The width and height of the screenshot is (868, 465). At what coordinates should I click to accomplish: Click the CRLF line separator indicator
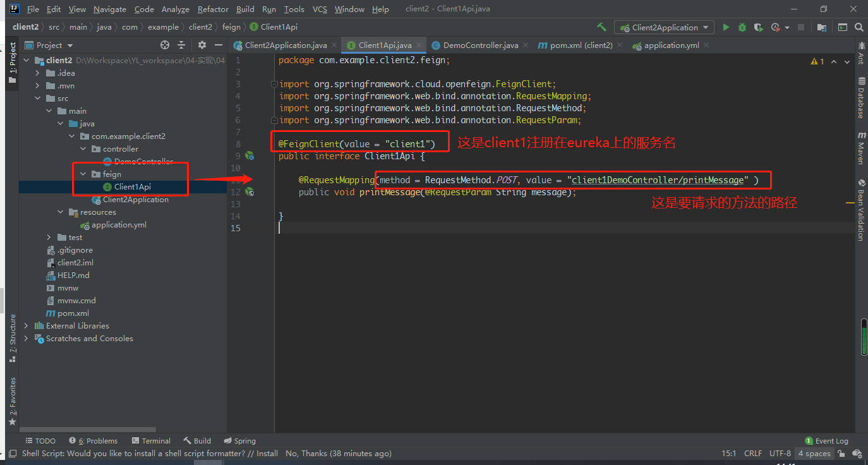tap(753, 454)
